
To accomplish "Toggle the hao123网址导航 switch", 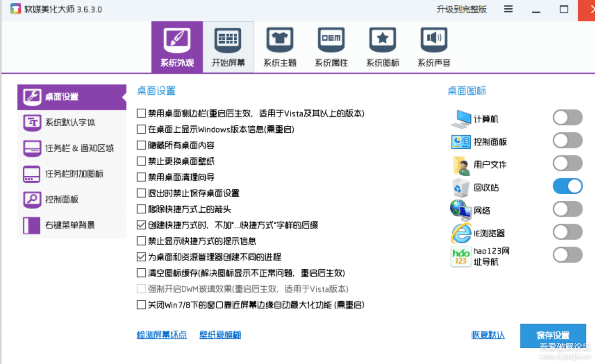I will [568, 255].
